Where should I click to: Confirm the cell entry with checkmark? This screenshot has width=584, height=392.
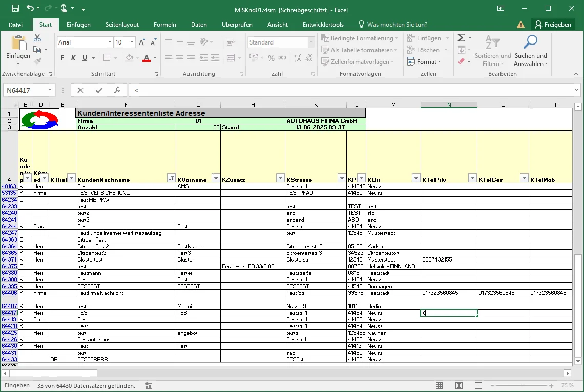99,90
